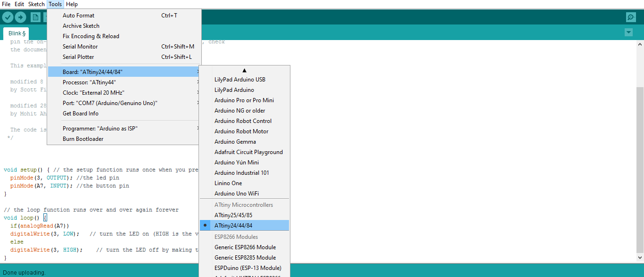644x277 pixels.
Task: Select Arduino Gemma board
Action: 244,142
